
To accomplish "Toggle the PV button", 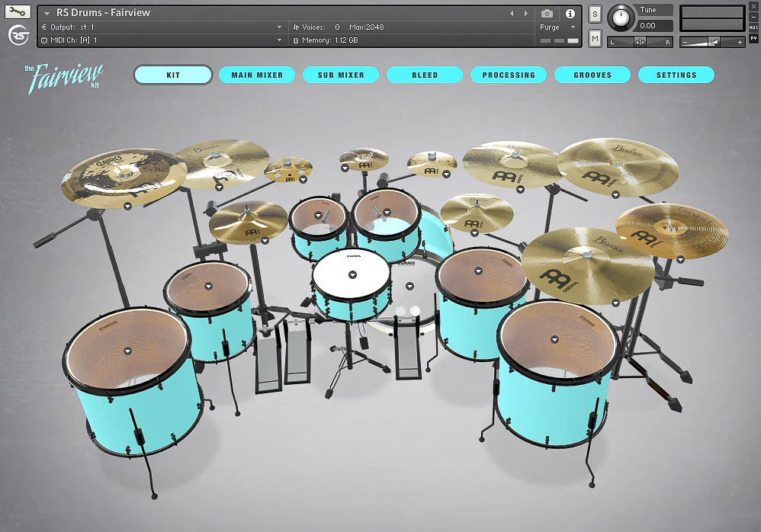I will coord(753,38).
